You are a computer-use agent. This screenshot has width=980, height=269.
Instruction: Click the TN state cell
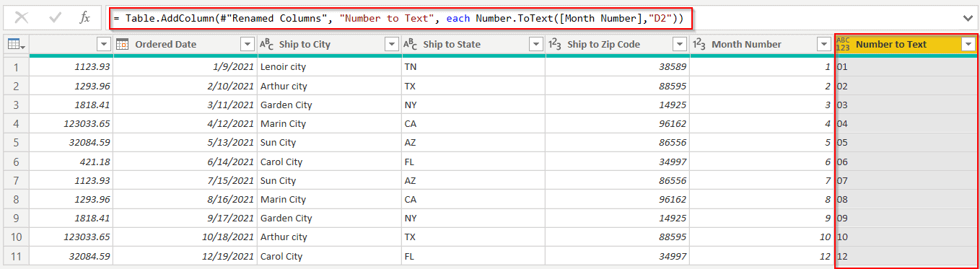[473, 67]
